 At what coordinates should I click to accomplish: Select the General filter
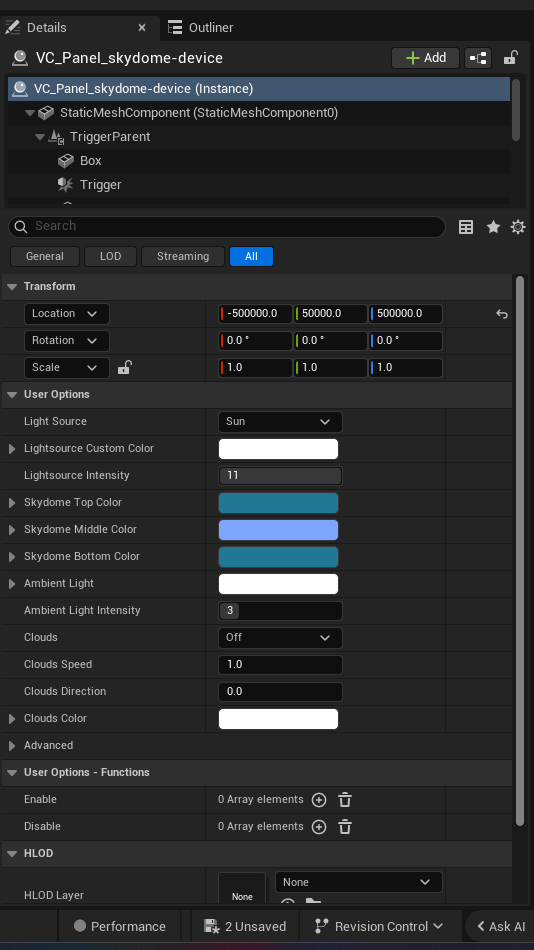45,256
